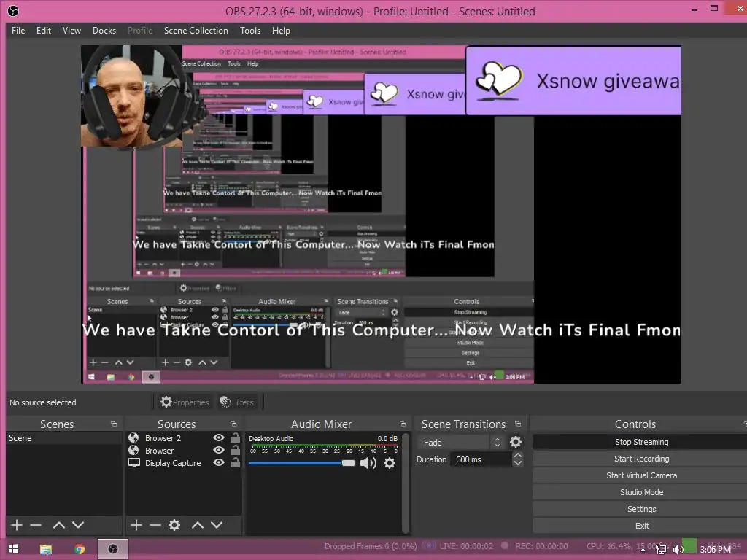Open volume control in system tray
This screenshot has height=560, width=747.
pyautogui.click(x=678, y=550)
